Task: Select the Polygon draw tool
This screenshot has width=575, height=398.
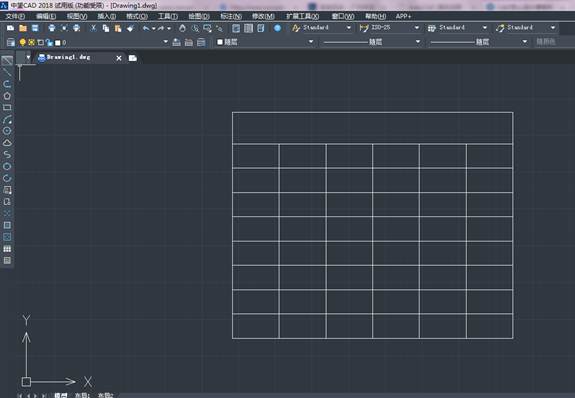Action: [7, 96]
